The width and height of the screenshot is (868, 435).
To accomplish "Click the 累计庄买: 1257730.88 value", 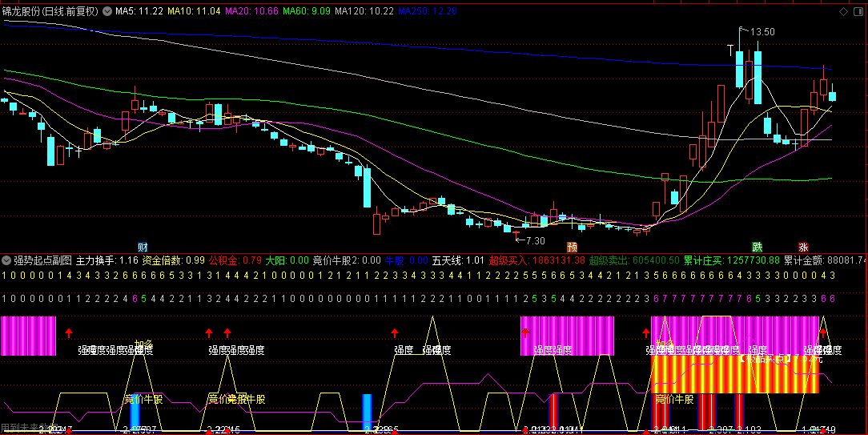I will pyautogui.click(x=732, y=260).
